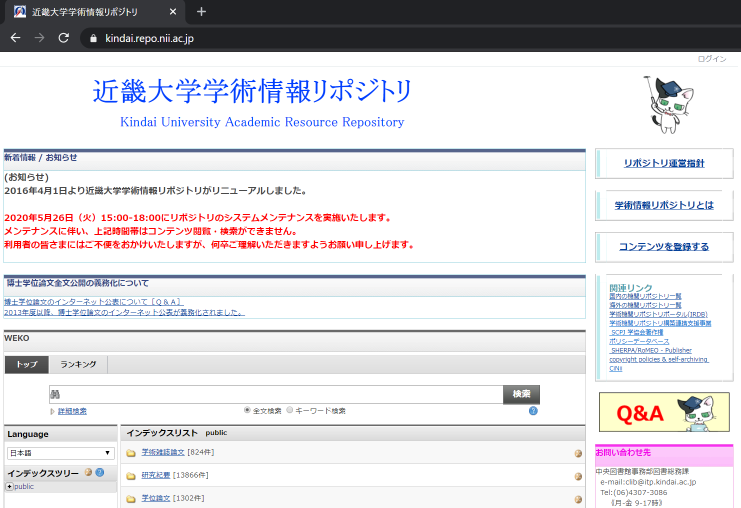Click the 近畿大学学術情報リポジトリ heading
The width and height of the screenshot is (741, 508).
point(252,91)
